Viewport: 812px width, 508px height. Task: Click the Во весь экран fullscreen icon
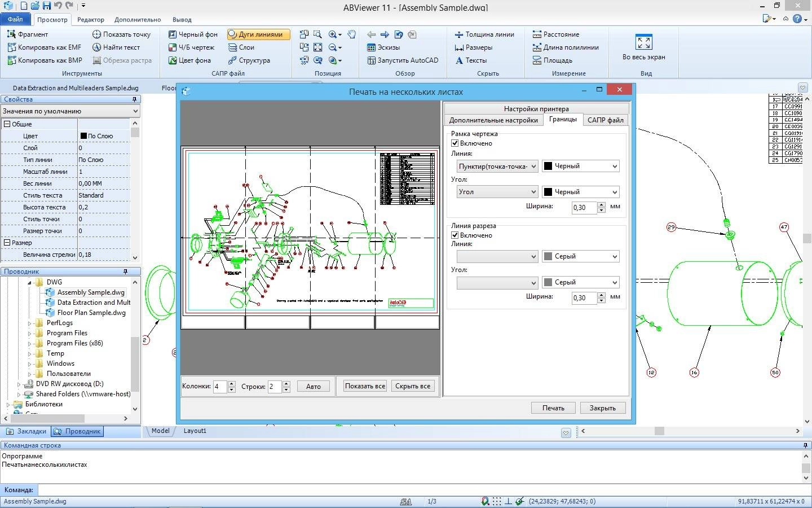[x=644, y=42]
